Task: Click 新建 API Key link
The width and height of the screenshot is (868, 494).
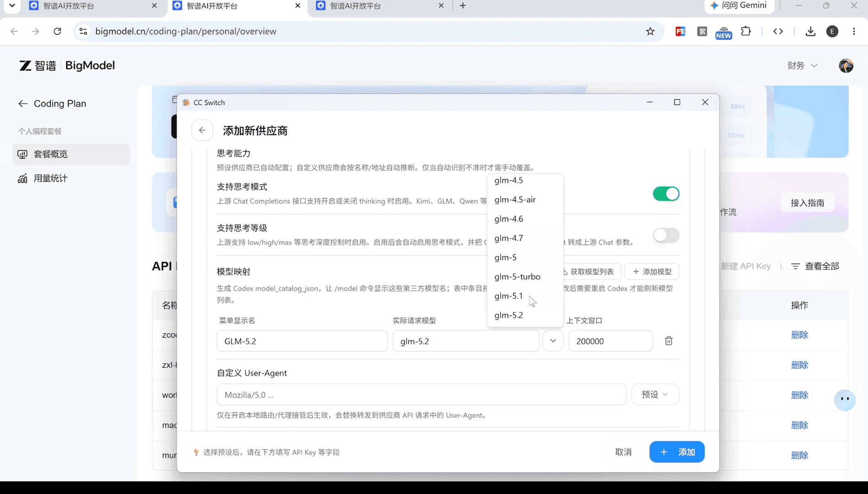Action: tap(746, 266)
